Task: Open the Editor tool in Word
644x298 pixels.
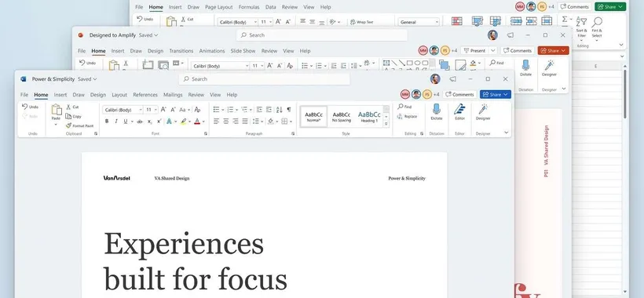Action: (x=459, y=112)
